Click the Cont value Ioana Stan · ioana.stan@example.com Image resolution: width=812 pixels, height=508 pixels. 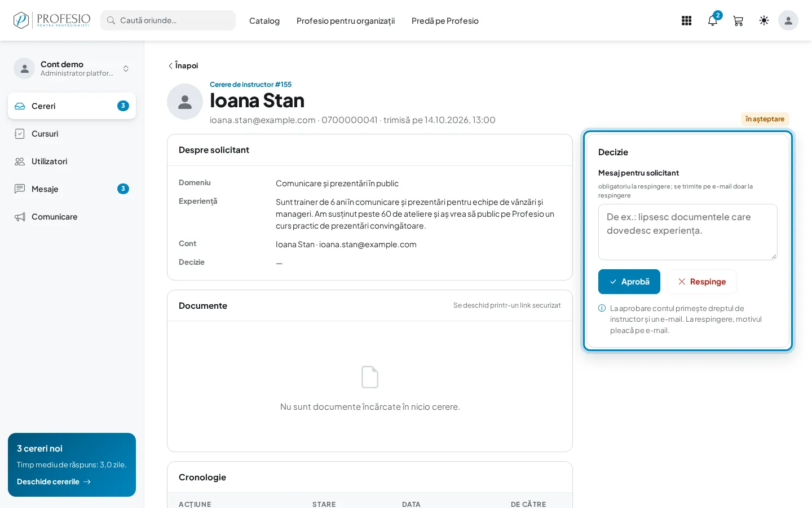(x=346, y=244)
